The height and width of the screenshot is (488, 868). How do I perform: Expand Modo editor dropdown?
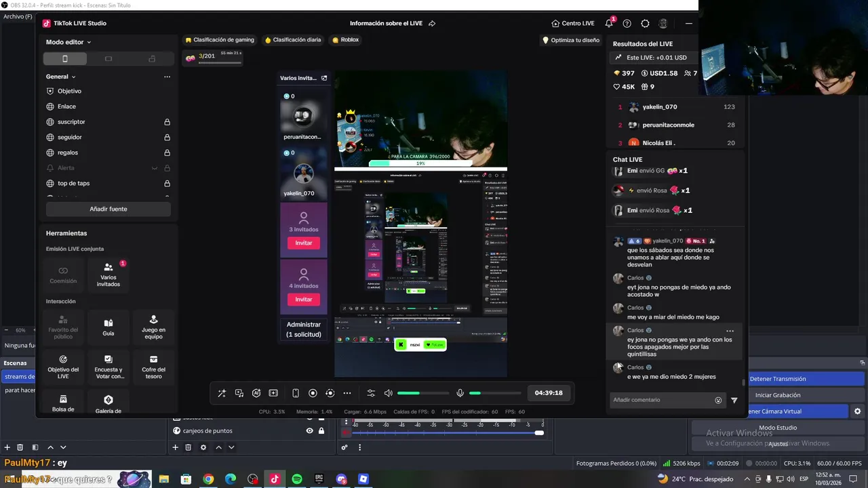[68, 42]
